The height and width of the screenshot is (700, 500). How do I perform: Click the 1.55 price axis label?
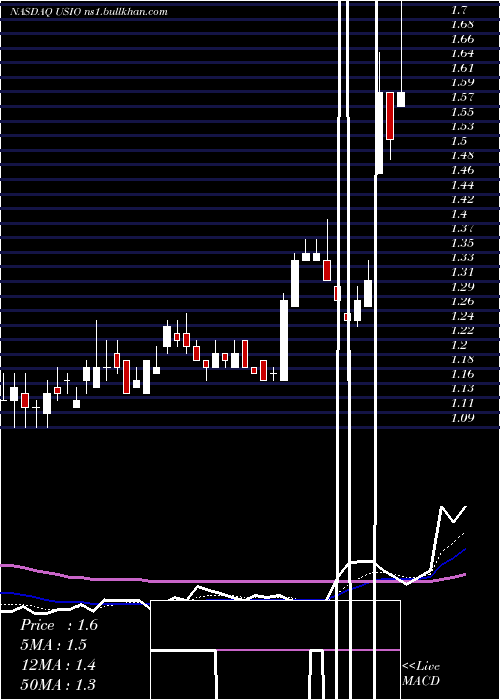point(462,112)
